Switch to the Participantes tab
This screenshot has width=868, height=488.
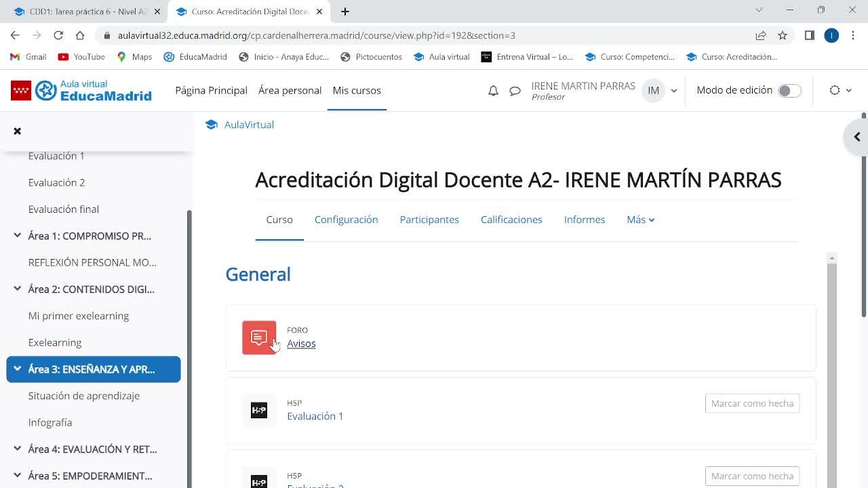coord(429,220)
